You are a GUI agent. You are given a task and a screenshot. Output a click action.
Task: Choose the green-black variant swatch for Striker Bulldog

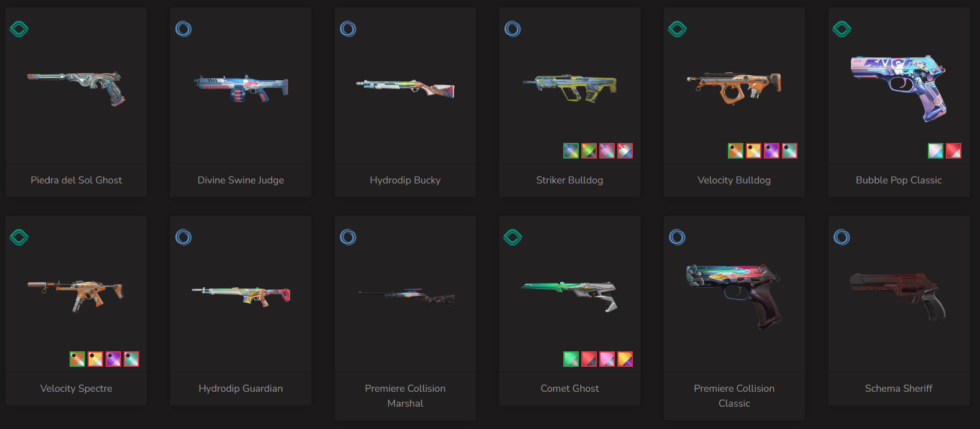point(589,150)
